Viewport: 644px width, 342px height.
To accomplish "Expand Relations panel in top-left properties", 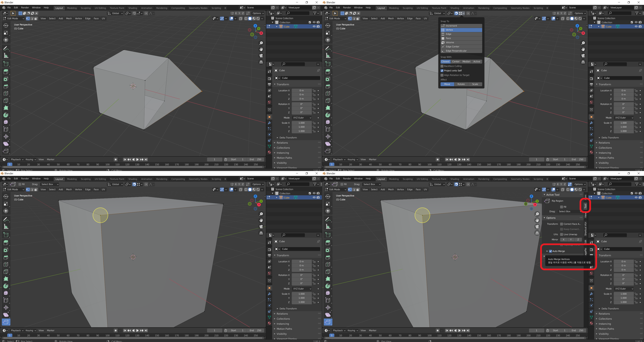I will tap(275, 143).
